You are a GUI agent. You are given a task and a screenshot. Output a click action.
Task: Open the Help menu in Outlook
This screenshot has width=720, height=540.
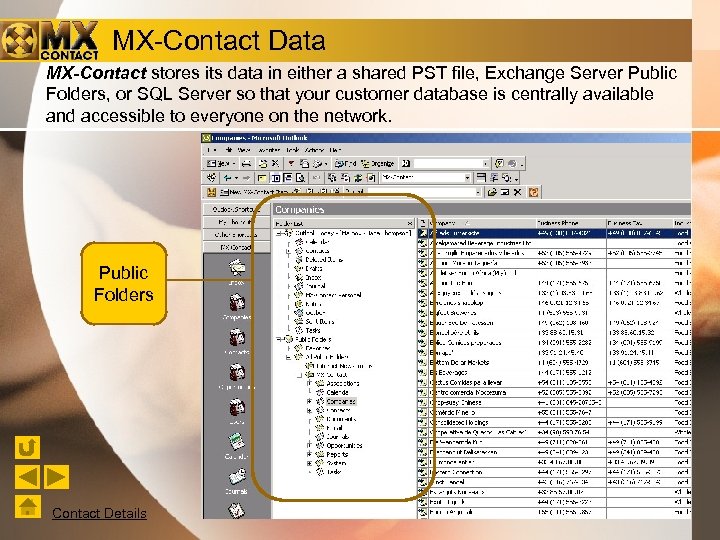coord(335,150)
